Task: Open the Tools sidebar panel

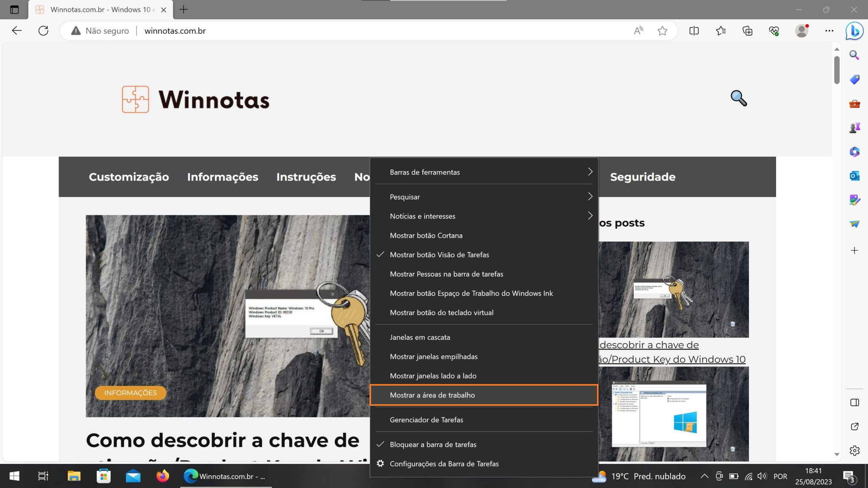Action: (x=855, y=103)
